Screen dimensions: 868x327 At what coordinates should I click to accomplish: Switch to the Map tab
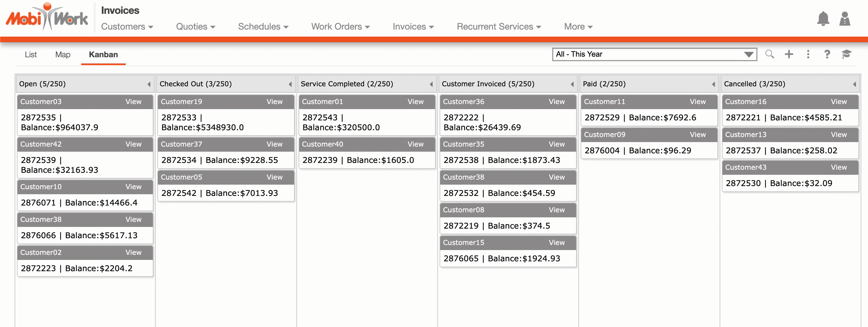point(63,55)
